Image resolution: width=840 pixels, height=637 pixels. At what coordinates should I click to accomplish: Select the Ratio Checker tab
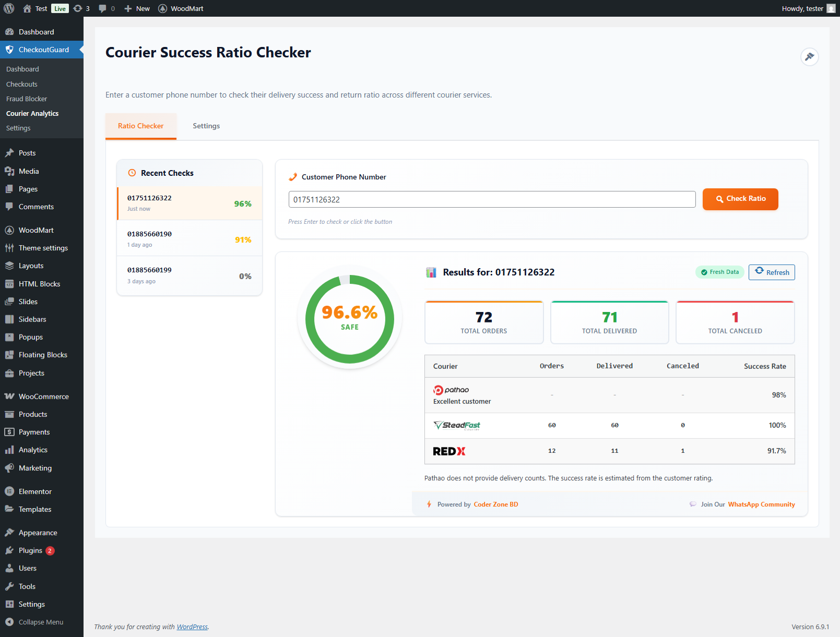[x=140, y=126]
